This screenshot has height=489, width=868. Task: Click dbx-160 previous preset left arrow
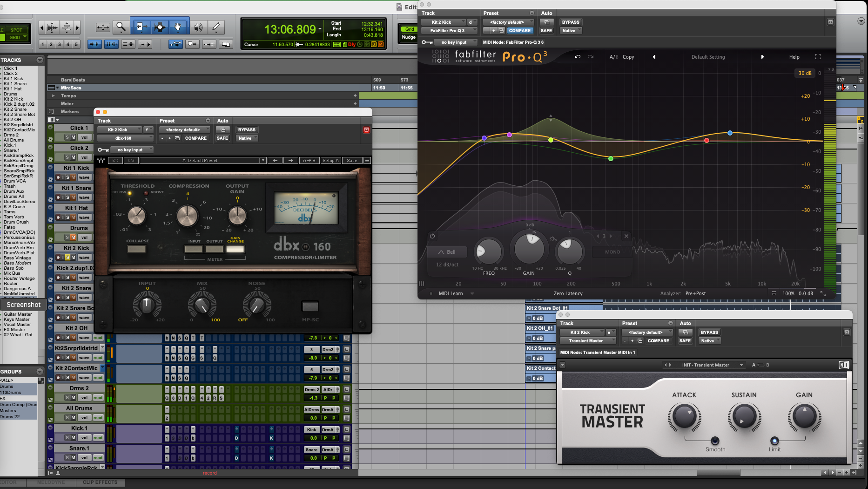275,160
